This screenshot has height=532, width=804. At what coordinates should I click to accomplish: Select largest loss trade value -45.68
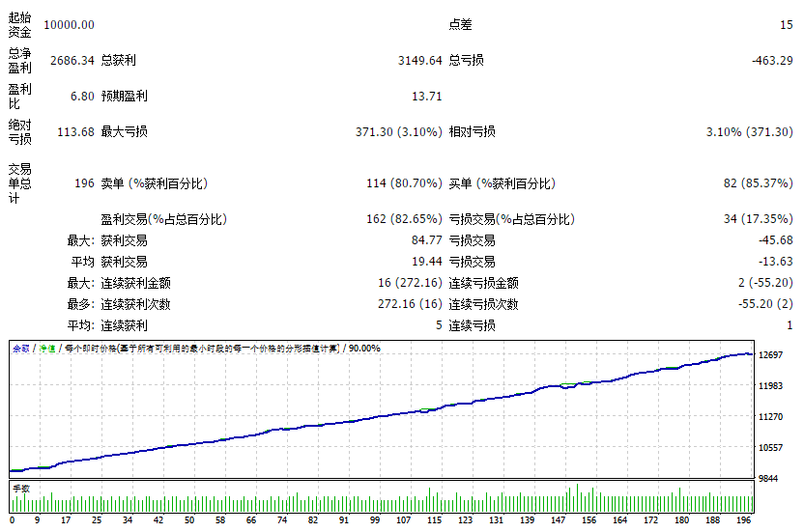(776, 239)
